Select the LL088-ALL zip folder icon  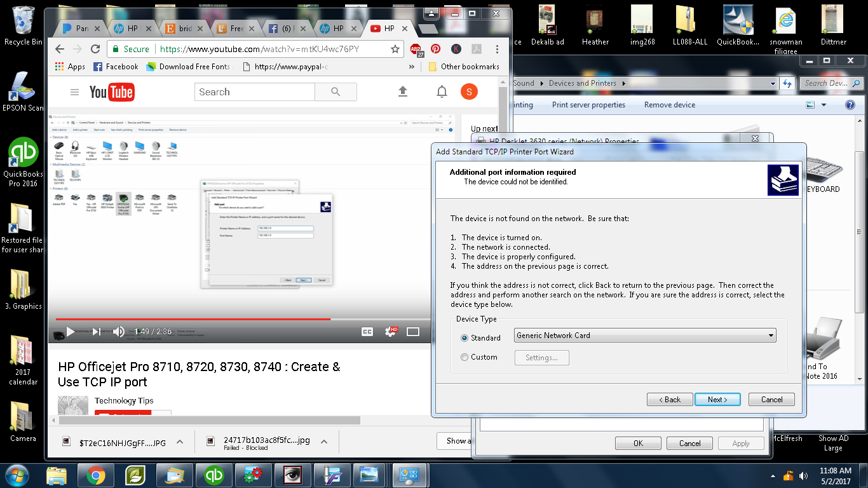pyautogui.click(x=690, y=25)
